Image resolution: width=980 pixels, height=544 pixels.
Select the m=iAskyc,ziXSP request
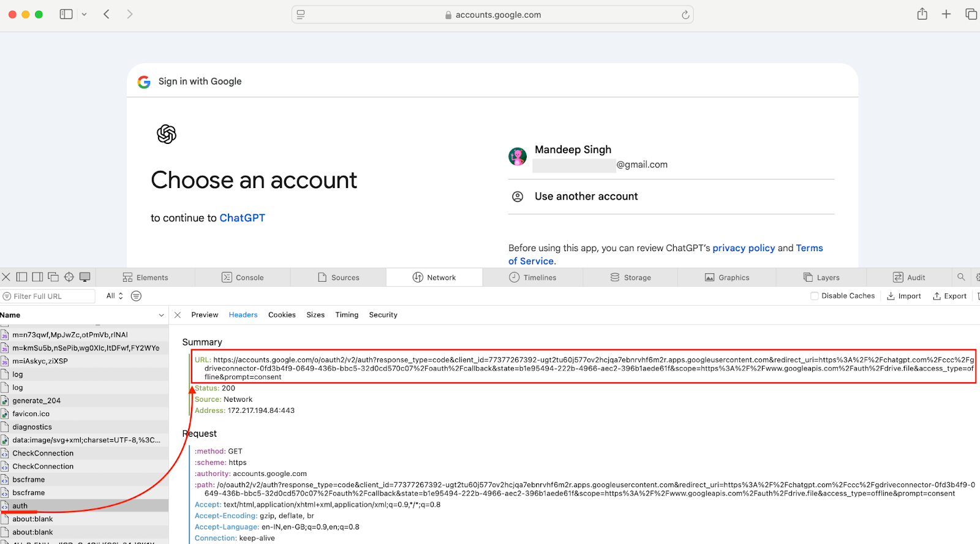(x=84, y=361)
